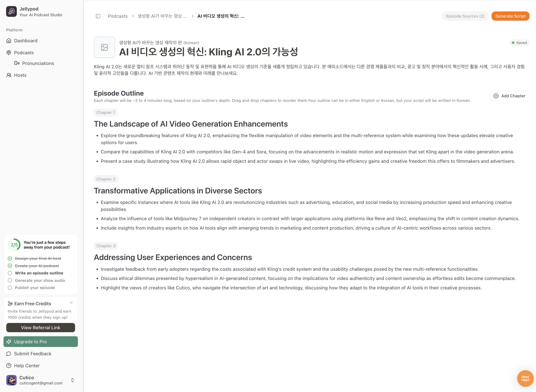Expand the account switcher chevrons
536x392 pixels.
click(73, 380)
